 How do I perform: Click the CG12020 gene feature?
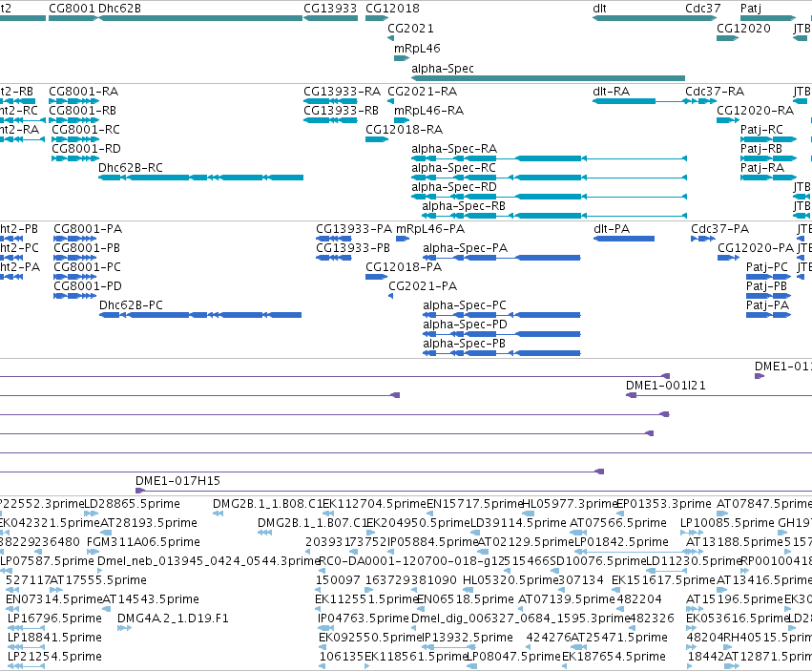[x=728, y=38]
